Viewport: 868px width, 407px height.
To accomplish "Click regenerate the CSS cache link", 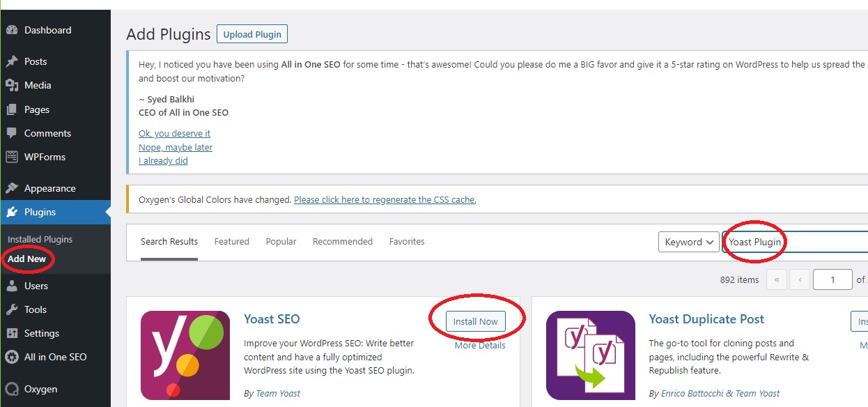I will (385, 199).
